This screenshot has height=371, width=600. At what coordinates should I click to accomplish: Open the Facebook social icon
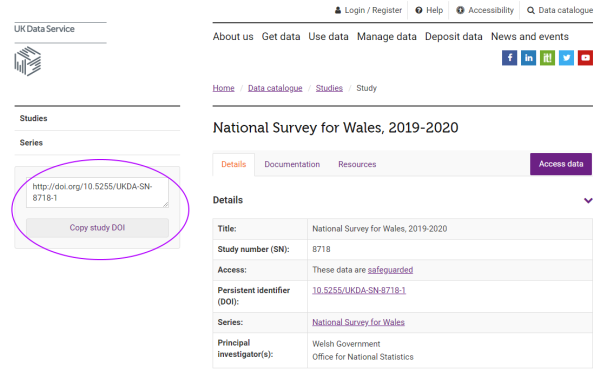(x=509, y=58)
